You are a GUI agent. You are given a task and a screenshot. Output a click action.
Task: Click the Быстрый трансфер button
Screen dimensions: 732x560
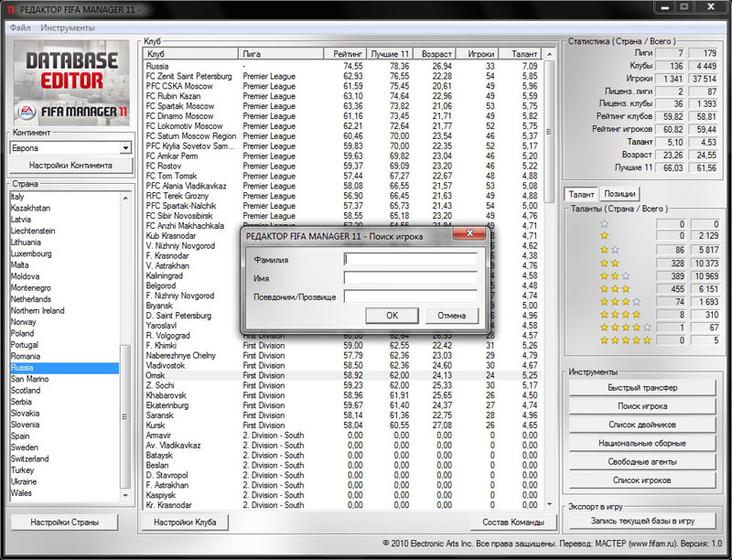pos(642,388)
